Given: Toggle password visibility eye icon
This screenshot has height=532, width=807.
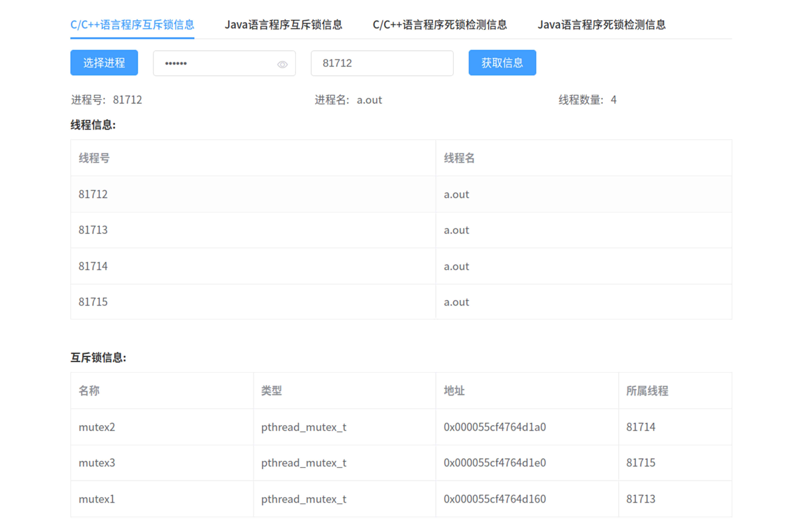Looking at the screenshot, I should pyautogui.click(x=282, y=64).
